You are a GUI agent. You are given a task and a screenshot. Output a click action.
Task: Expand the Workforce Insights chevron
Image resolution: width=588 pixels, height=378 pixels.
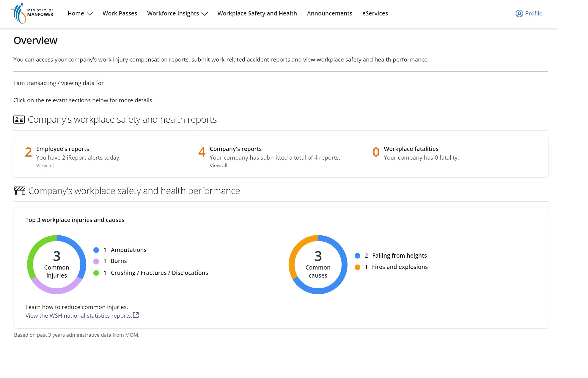pos(205,14)
